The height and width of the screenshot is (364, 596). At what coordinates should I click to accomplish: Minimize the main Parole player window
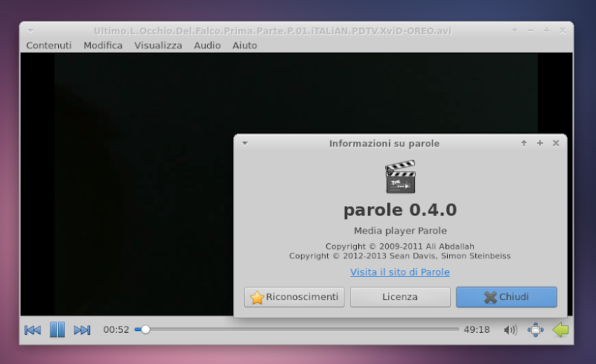530,31
